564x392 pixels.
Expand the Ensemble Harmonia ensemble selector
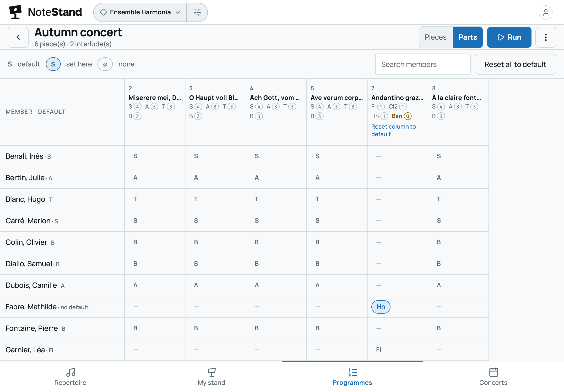pyautogui.click(x=140, y=12)
